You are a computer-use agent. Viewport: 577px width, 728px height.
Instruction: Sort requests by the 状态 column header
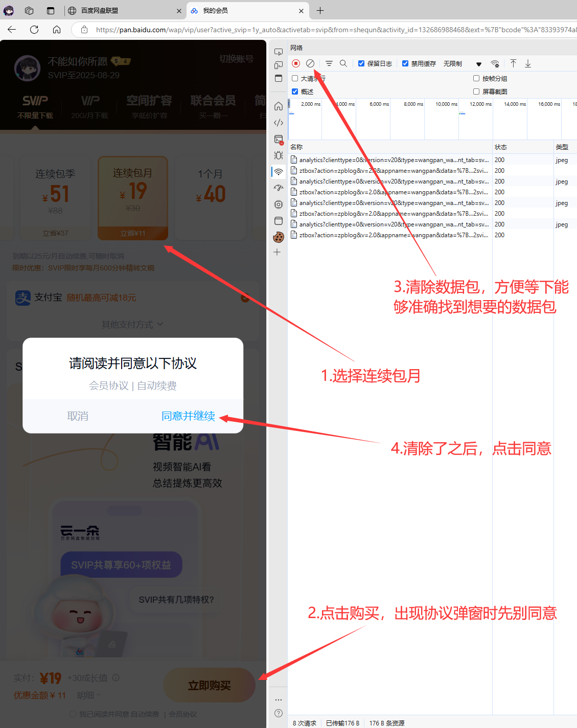523,147
